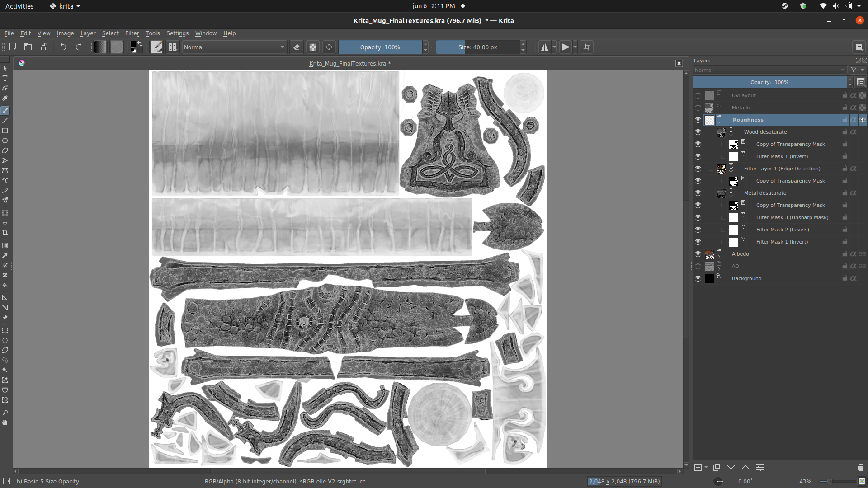
Task: Hide the Wood desaturate layer
Action: (698, 131)
